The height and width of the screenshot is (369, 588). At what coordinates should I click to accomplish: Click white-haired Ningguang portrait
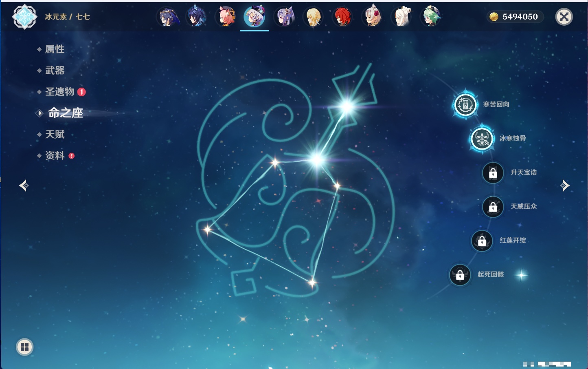point(401,17)
